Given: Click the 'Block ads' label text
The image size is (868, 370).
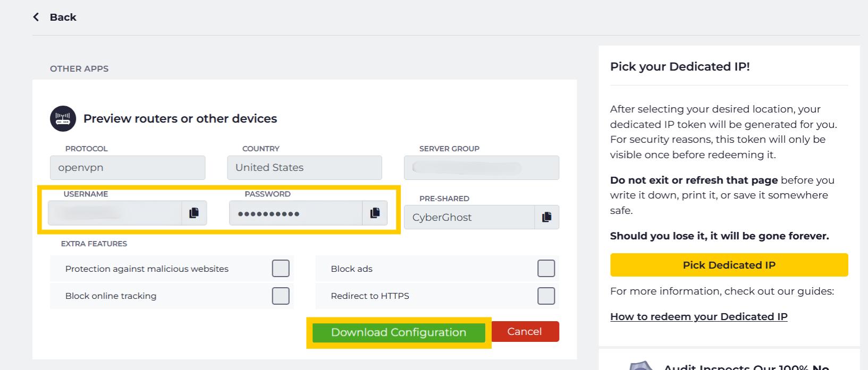Looking at the screenshot, I should (351, 269).
